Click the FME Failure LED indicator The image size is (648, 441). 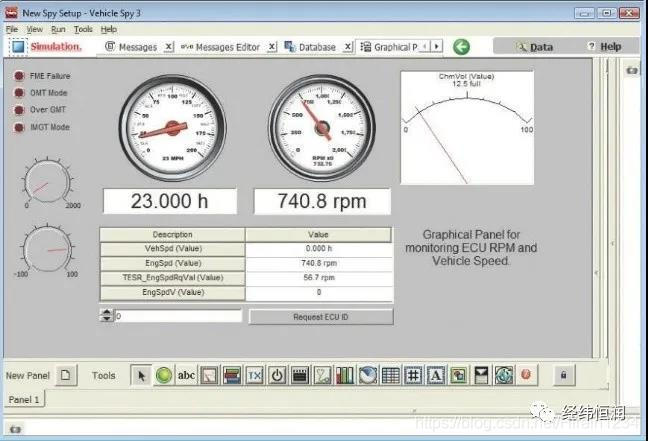pos(19,76)
